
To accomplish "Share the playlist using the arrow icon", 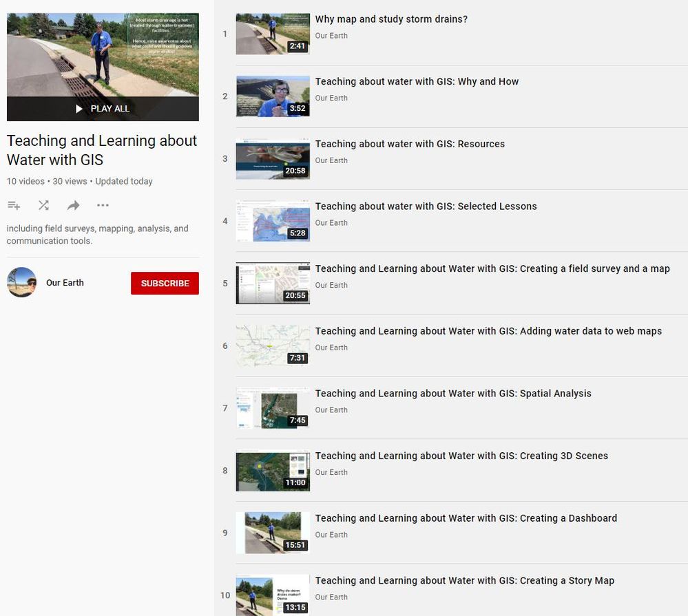I will pos(73,205).
